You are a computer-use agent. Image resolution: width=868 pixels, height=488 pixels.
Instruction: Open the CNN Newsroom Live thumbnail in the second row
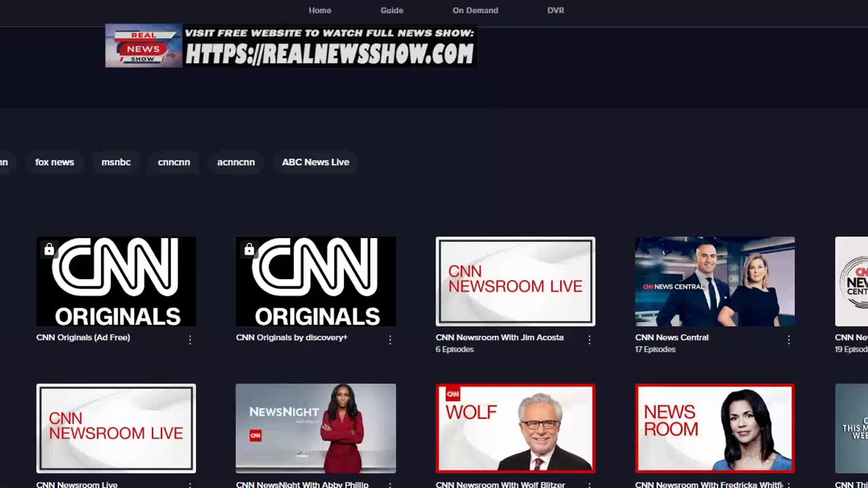click(x=116, y=428)
